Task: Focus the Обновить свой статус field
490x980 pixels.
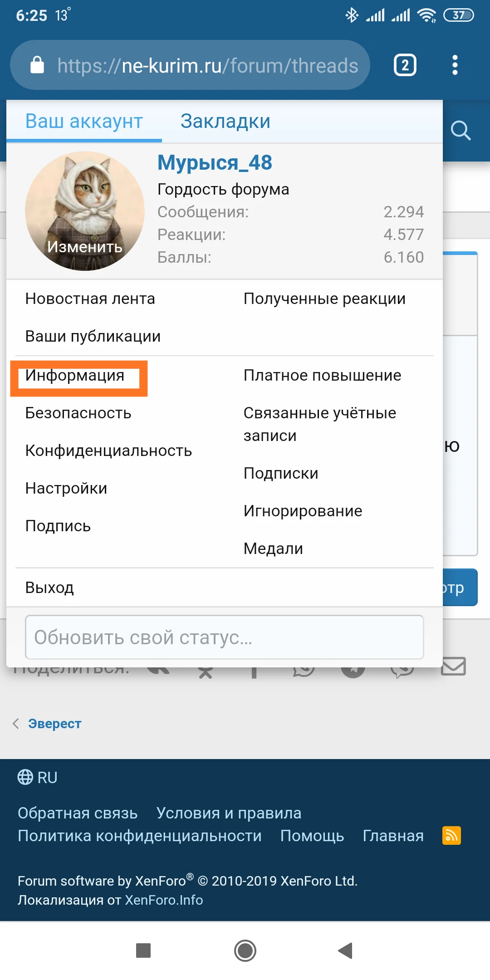Action: (x=224, y=637)
